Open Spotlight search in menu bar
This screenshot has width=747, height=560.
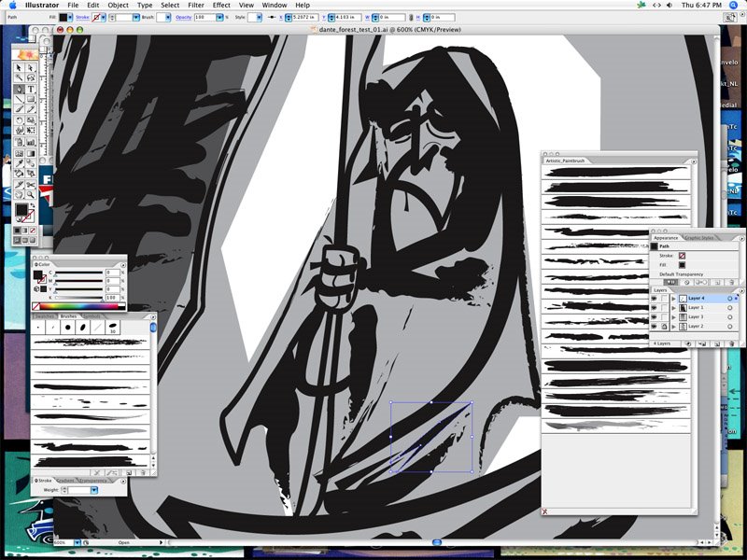(x=734, y=5)
